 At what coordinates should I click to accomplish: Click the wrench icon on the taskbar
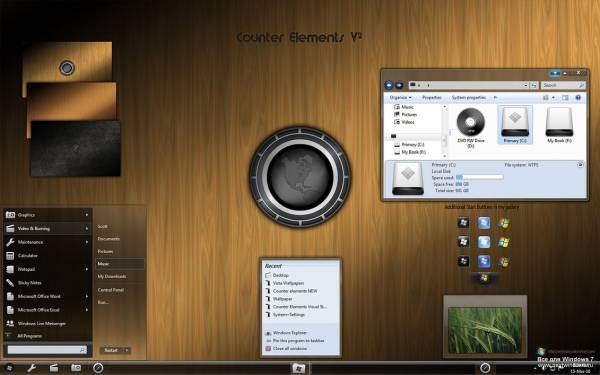32,368
